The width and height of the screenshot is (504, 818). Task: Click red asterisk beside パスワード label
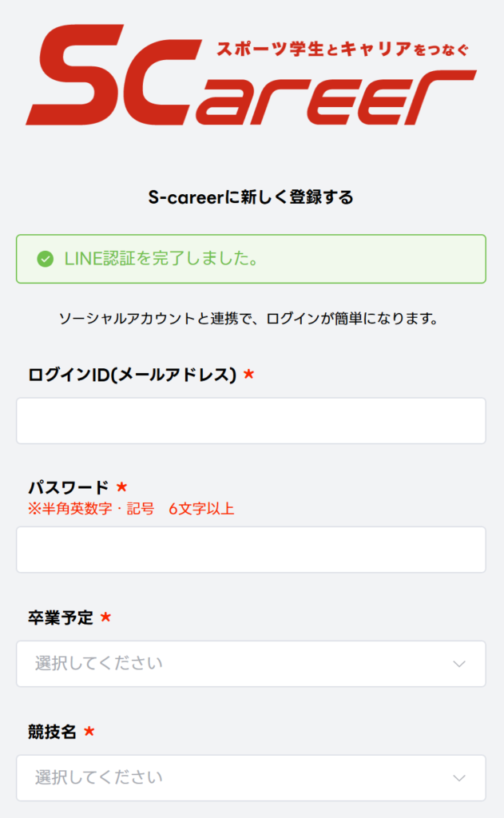click(x=121, y=487)
